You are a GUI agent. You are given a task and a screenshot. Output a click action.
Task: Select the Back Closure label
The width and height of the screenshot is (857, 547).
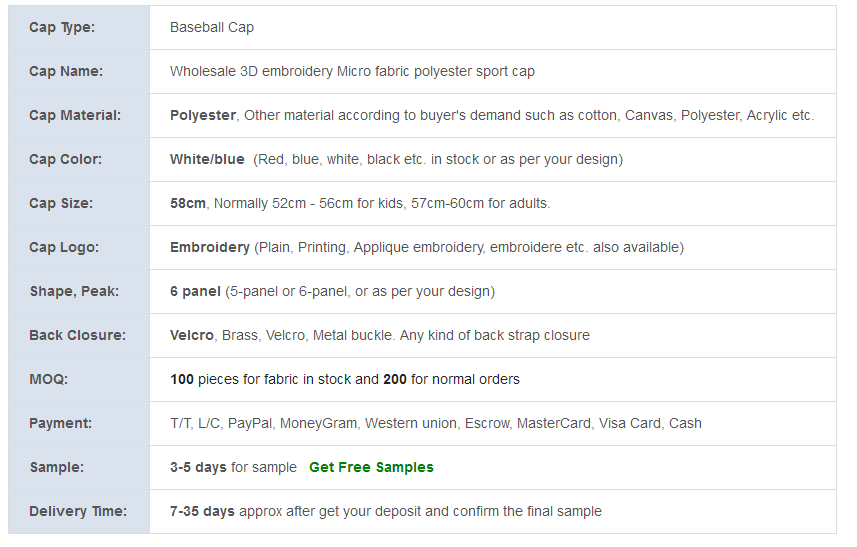[77, 336]
